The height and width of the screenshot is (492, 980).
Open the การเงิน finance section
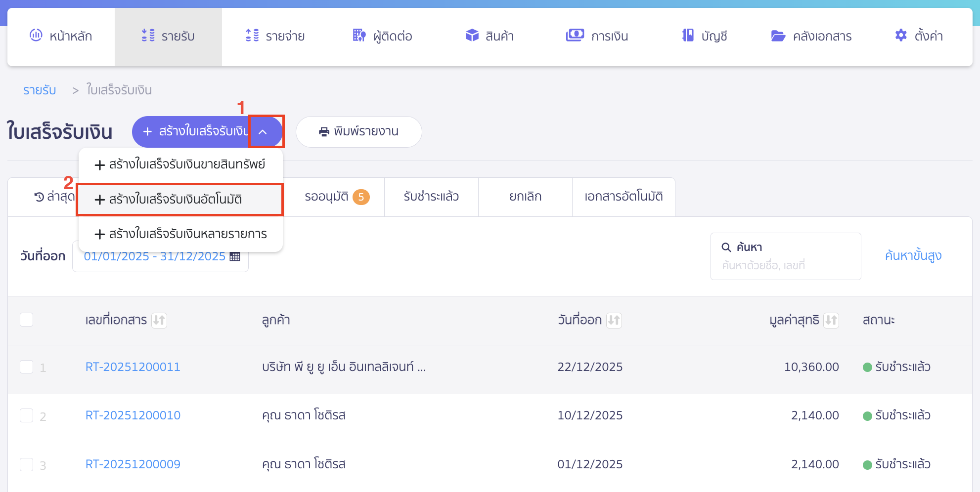coord(597,36)
